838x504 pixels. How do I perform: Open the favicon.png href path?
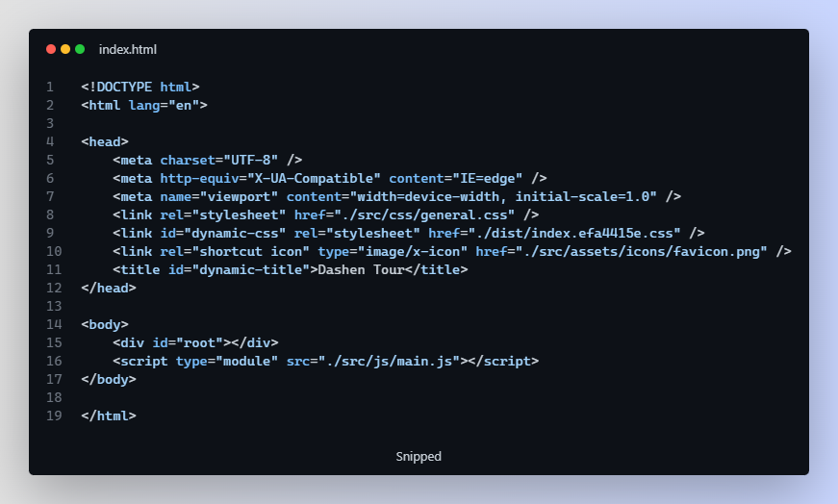641,251
